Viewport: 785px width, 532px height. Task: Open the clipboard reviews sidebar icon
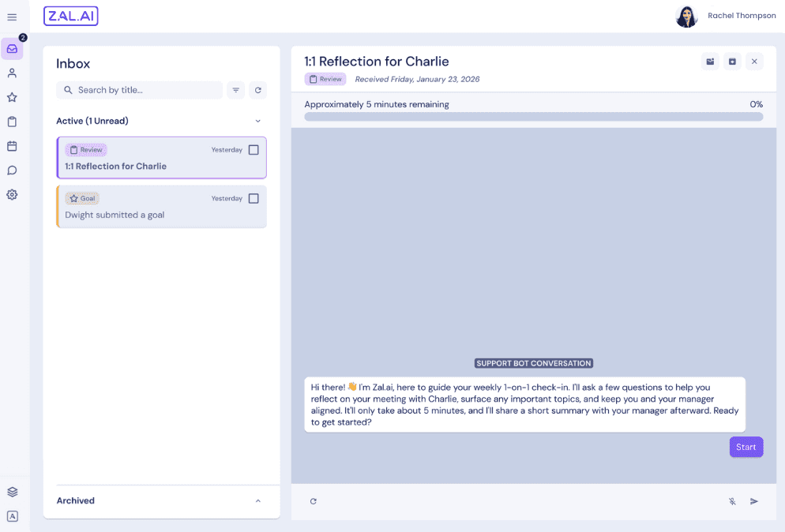(x=12, y=122)
